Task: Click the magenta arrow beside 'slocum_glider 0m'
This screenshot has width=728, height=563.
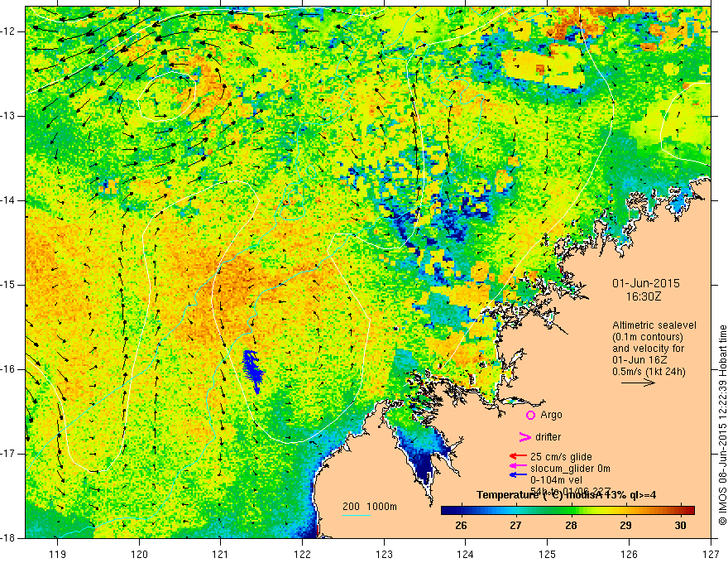Action: [518, 466]
